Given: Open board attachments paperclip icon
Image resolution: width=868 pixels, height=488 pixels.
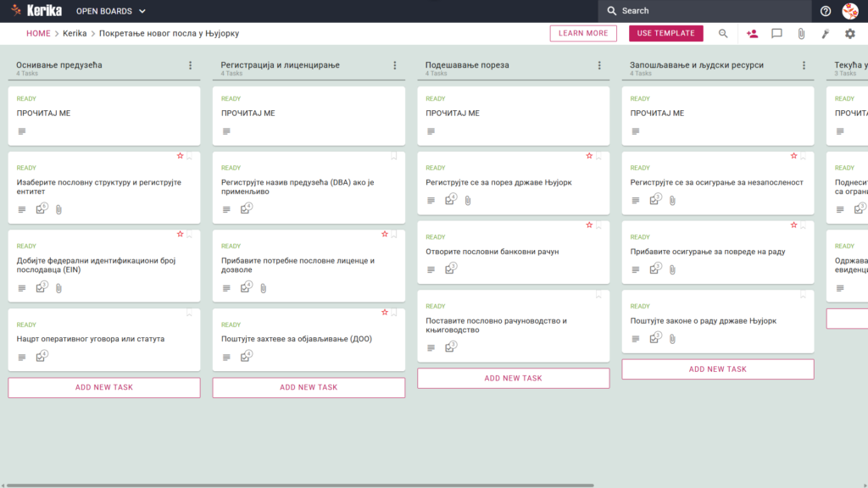Looking at the screenshot, I should pos(801,33).
